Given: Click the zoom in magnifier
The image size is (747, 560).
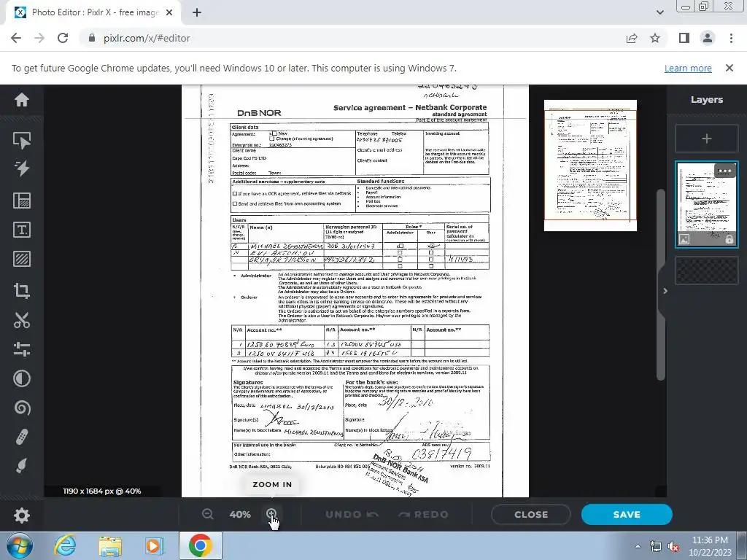Looking at the screenshot, I should click(271, 514).
